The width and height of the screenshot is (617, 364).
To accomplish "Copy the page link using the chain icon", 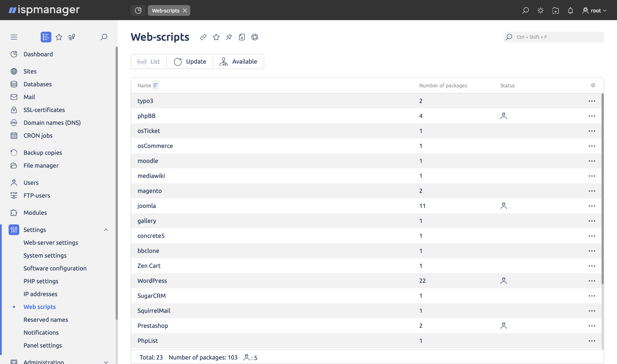I will tap(203, 37).
